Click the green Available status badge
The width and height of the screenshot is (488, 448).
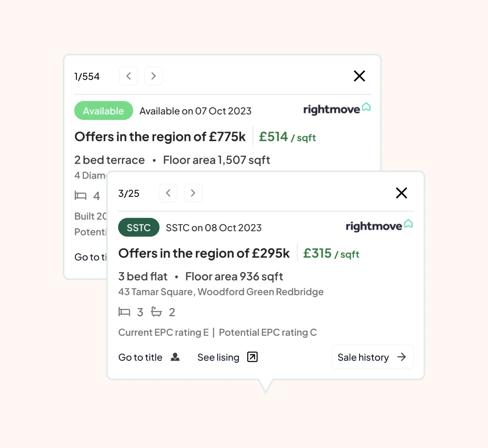pyautogui.click(x=104, y=111)
